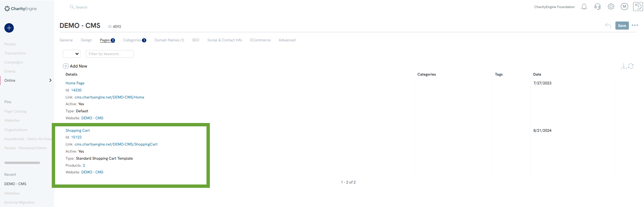The image size is (644, 207).
Task: Click the download export icon
Action: [623, 66]
